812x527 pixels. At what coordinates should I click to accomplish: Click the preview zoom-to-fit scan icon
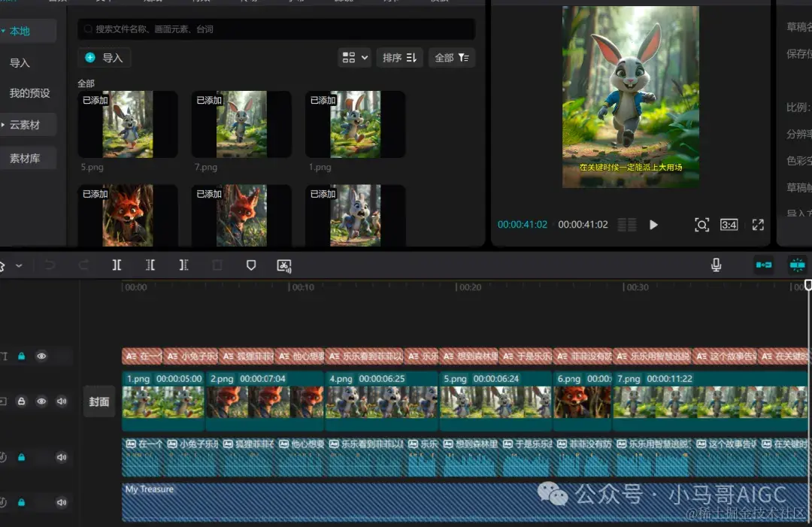pyautogui.click(x=701, y=225)
